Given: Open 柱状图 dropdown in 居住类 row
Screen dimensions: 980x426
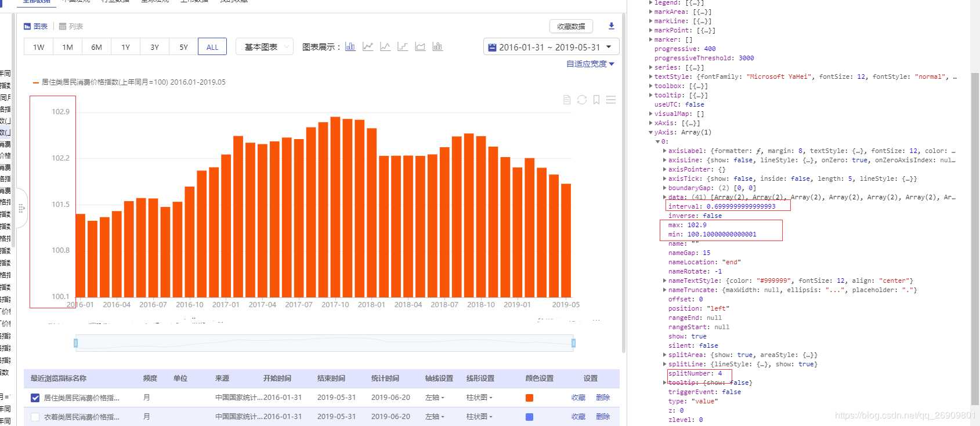Looking at the screenshot, I should pos(479,398).
